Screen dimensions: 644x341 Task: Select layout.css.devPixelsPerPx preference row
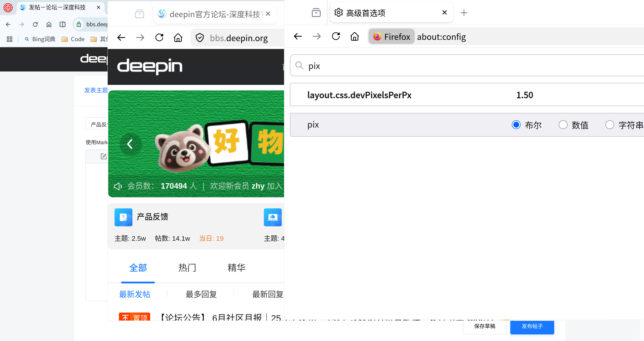point(467,95)
